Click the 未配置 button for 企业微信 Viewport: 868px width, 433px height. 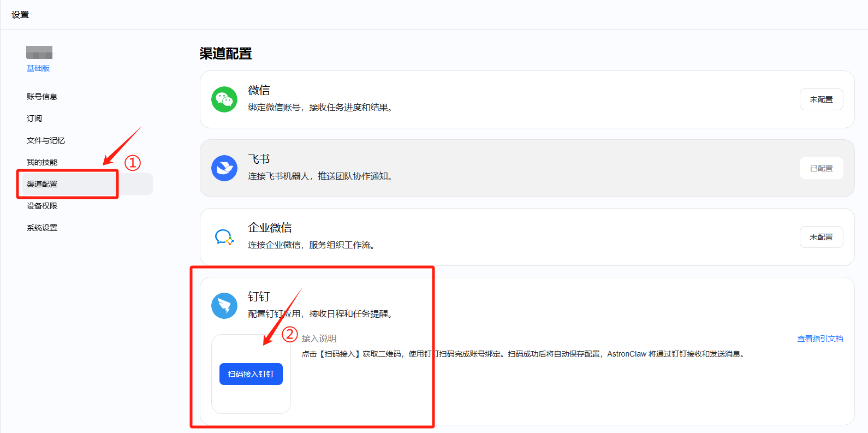pyautogui.click(x=821, y=237)
